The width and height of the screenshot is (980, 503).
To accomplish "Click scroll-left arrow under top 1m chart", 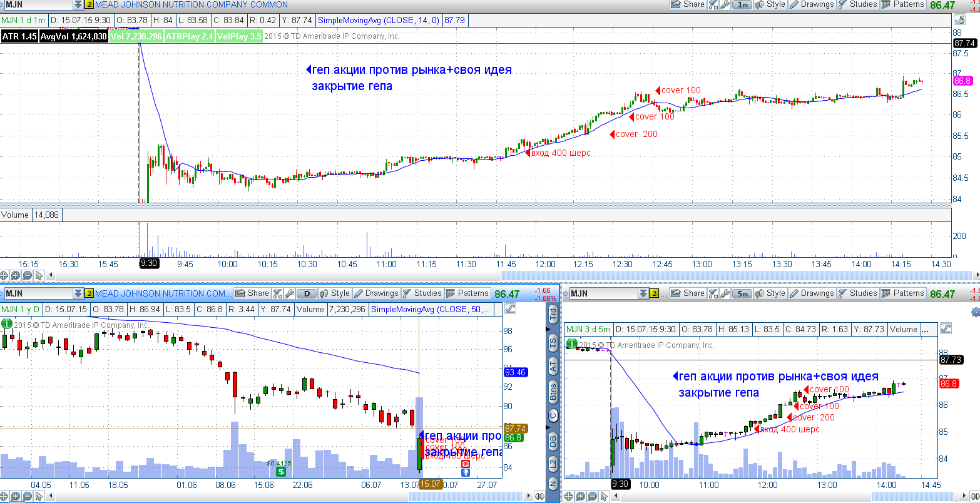I will (52, 275).
